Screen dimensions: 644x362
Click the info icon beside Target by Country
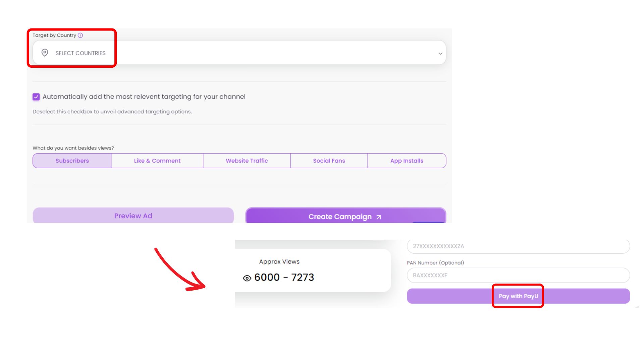pos(80,35)
